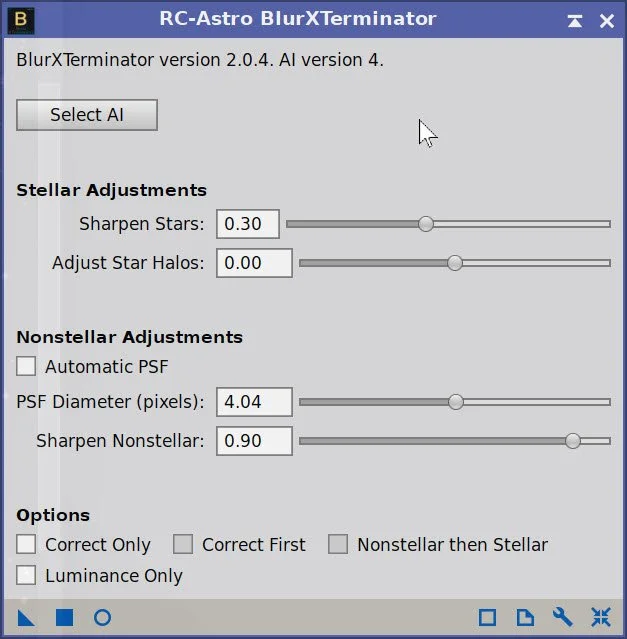Tick the Correct Only checkbox

pos(26,544)
